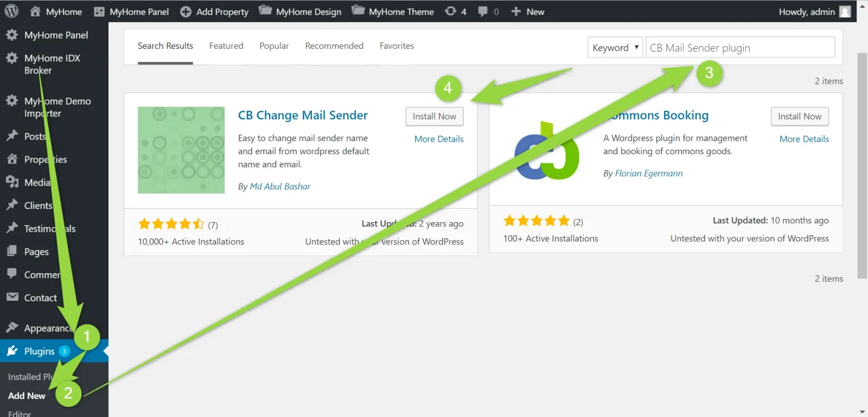View More Details for CB Change Mail Sender
Image resolution: width=868 pixels, height=417 pixels.
(439, 139)
